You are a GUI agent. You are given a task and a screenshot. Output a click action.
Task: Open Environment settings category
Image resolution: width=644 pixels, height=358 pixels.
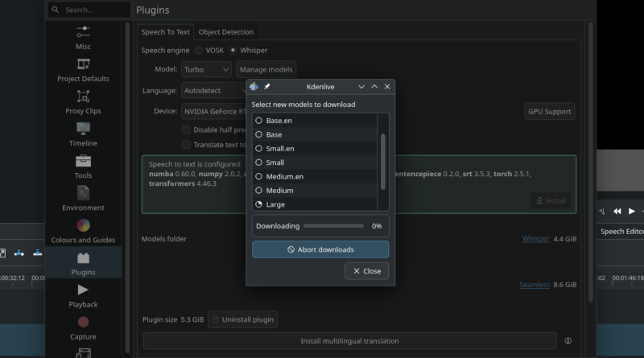pyautogui.click(x=83, y=200)
